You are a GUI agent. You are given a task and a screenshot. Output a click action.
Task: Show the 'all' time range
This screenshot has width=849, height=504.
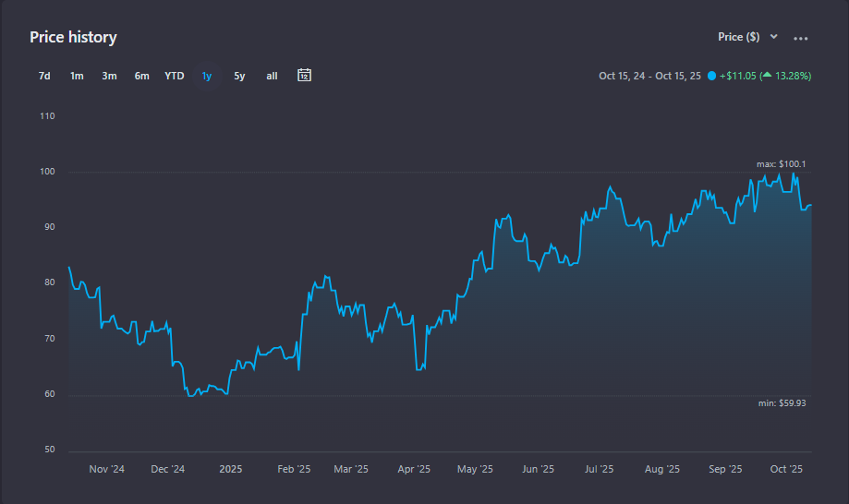[x=272, y=76]
